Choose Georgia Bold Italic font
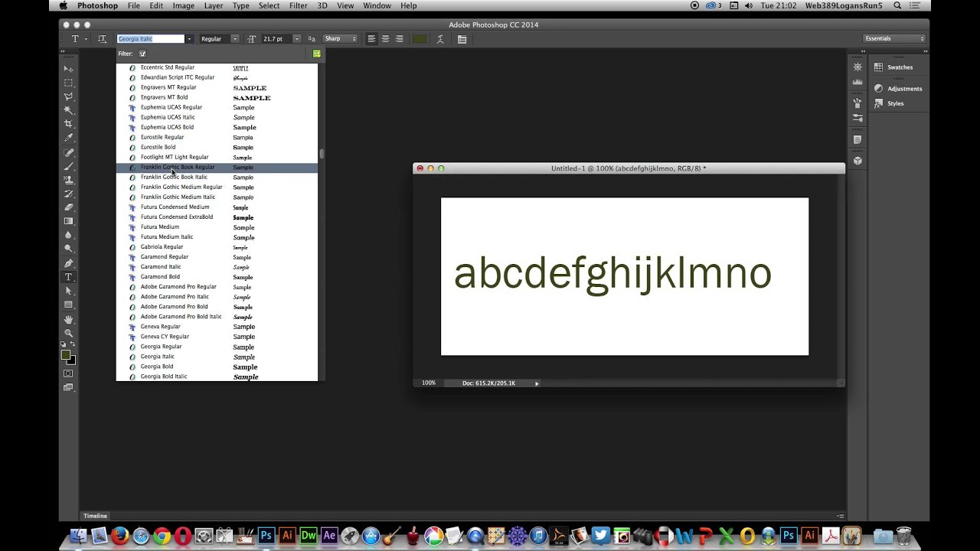This screenshot has height=551, width=980. pyautogui.click(x=217, y=377)
